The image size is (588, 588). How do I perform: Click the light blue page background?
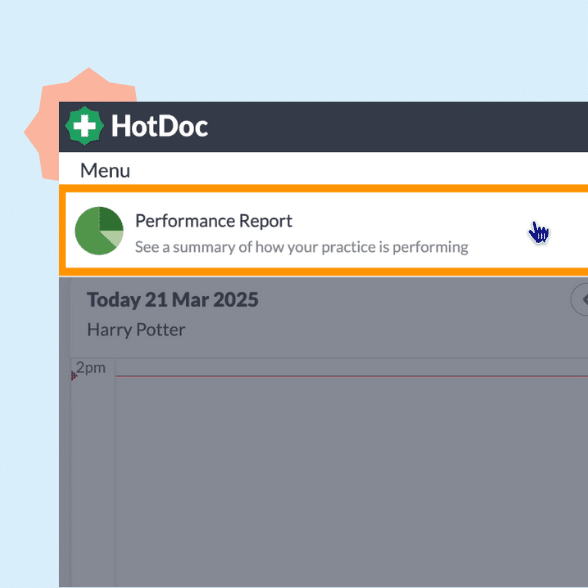tap(300, 49)
